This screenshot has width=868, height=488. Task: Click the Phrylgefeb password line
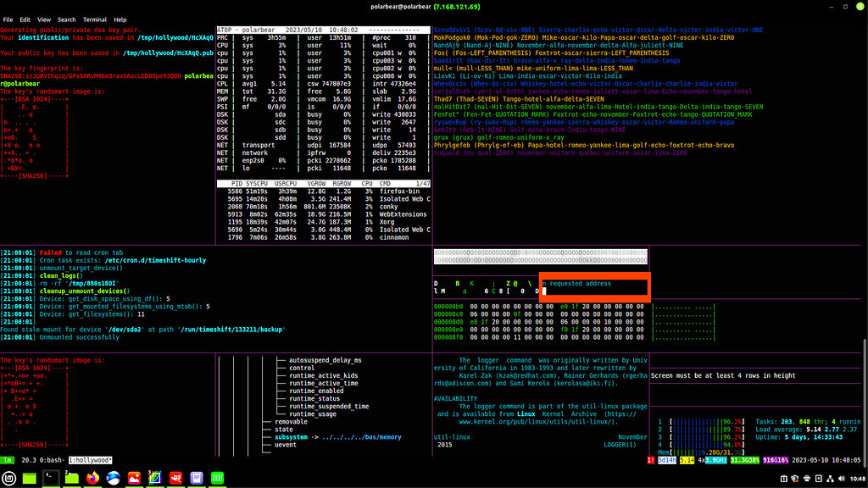coord(583,146)
